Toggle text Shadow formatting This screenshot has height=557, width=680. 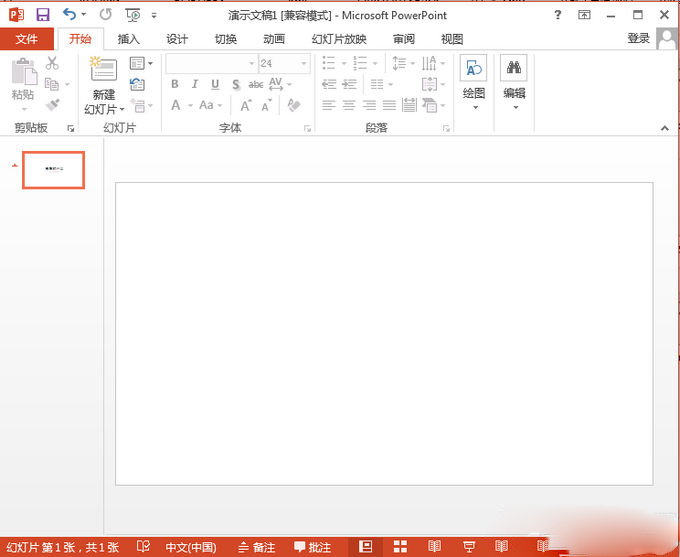235,84
